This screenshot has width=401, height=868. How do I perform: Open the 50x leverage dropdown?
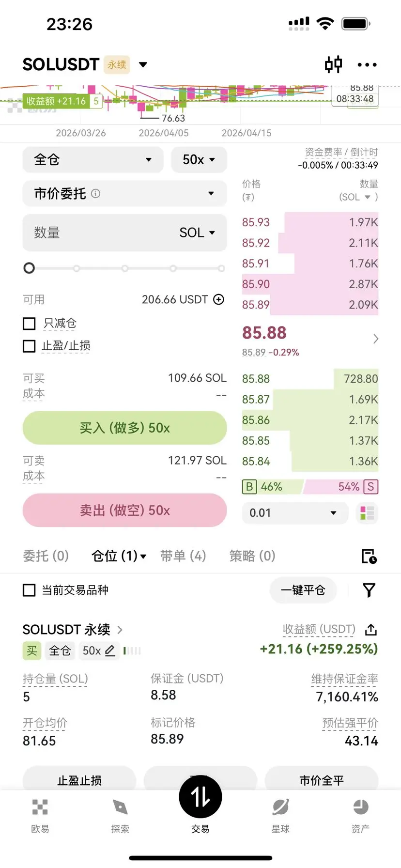[199, 159]
